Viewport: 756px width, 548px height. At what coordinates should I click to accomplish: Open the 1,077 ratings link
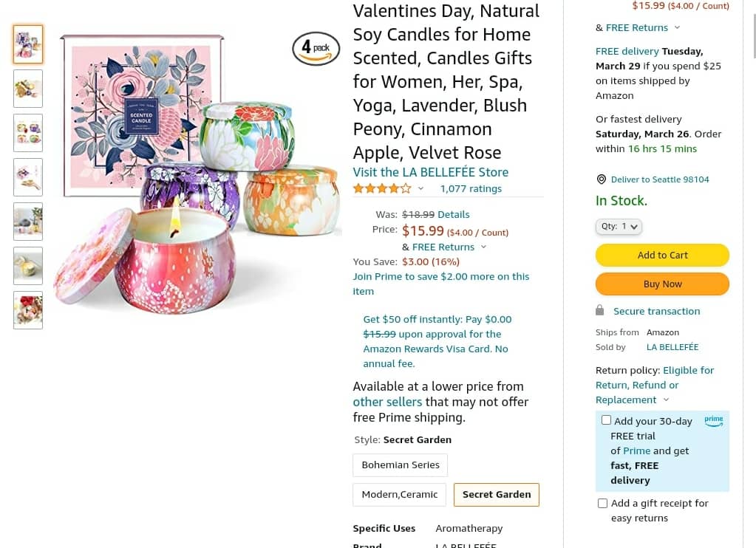(471, 188)
